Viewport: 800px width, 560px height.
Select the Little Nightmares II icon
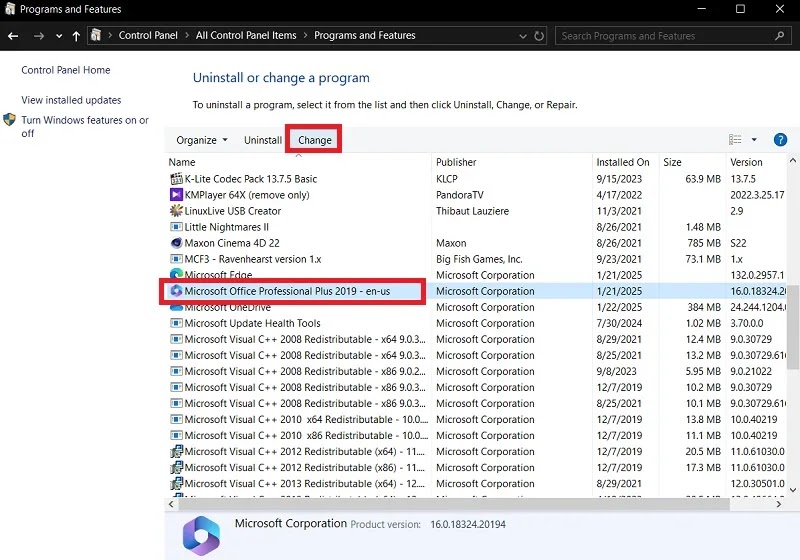click(176, 227)
